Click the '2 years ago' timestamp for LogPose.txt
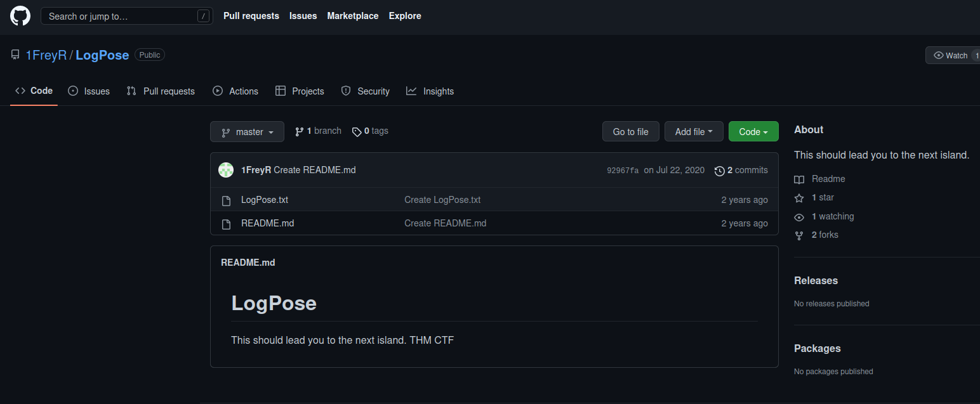The width and height of the screenshot is (980, 404). tap(745, 200)
